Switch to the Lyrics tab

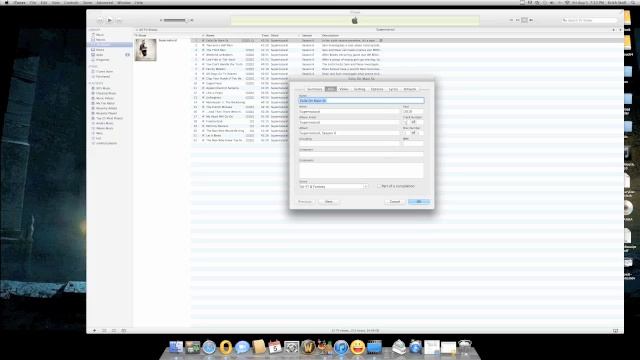(x=393, y=89)
